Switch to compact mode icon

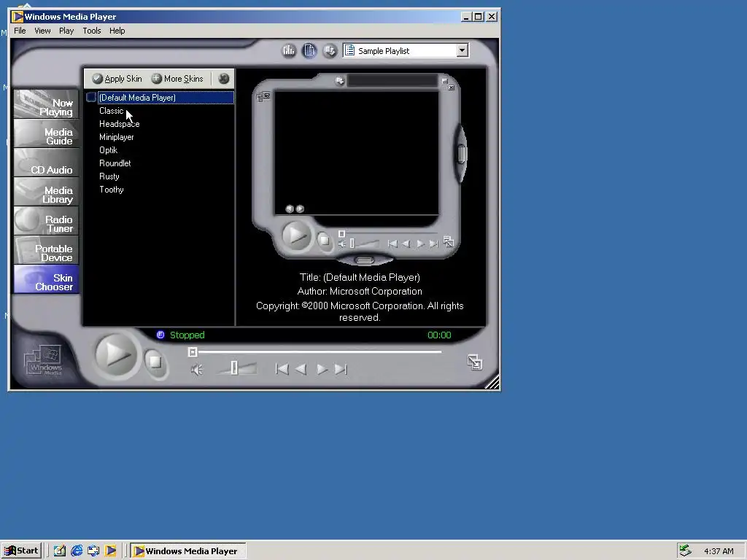[474, 362]
